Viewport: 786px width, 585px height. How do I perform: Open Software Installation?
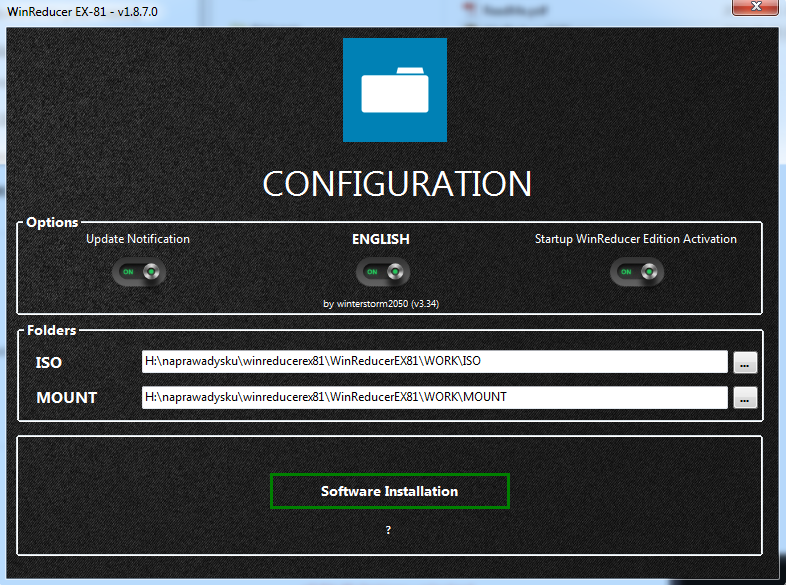[389, 491]
